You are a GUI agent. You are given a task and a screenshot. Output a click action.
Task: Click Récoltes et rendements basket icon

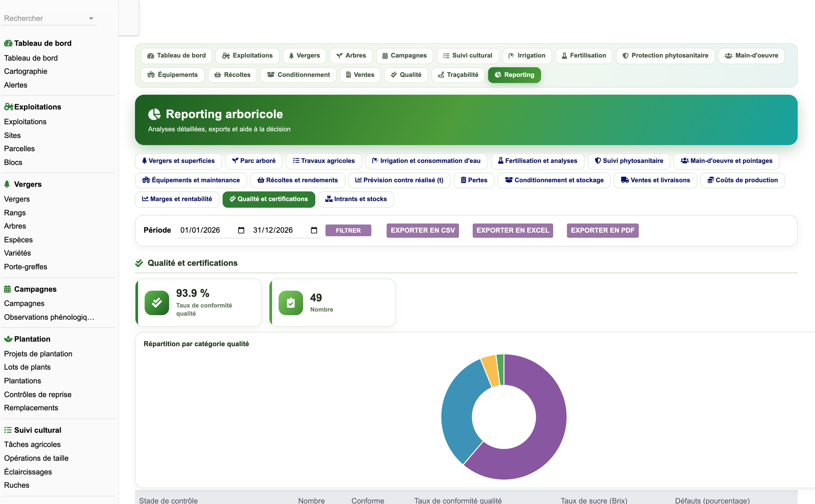coord(260,180)
